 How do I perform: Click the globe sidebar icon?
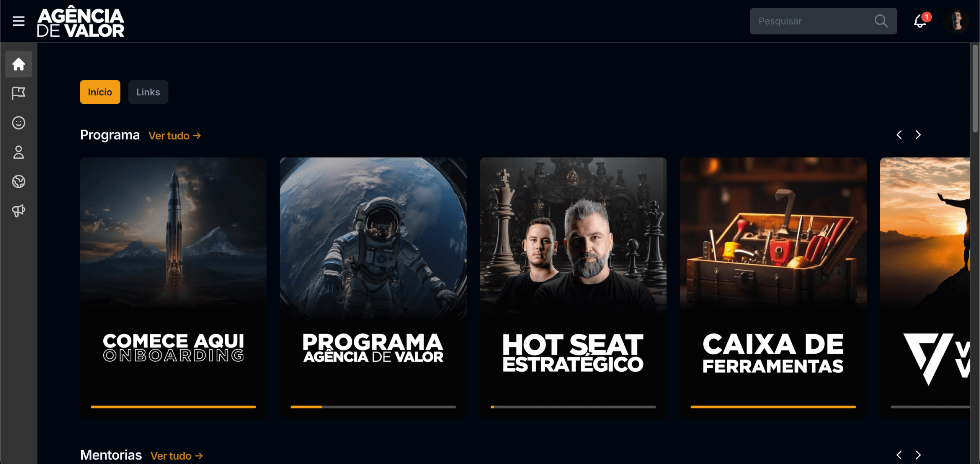pos(18,181)
